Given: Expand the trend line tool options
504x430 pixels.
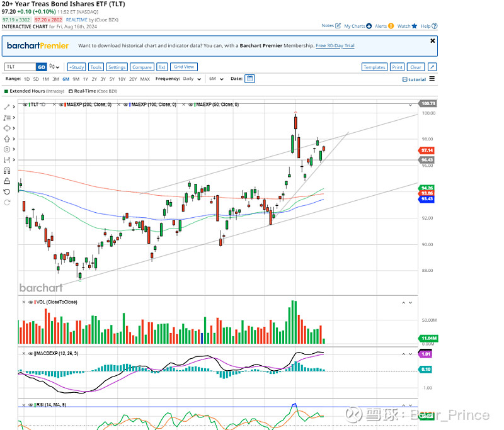Looking at the screenshot, I should [x=14, y=107].
